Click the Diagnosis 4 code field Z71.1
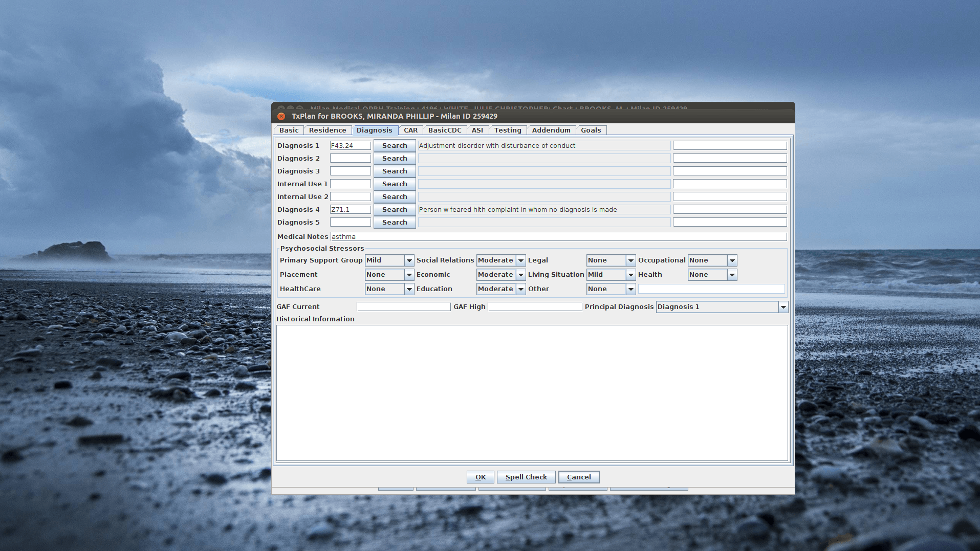Viewport: 980px width, 551px height. coord(351,210)
